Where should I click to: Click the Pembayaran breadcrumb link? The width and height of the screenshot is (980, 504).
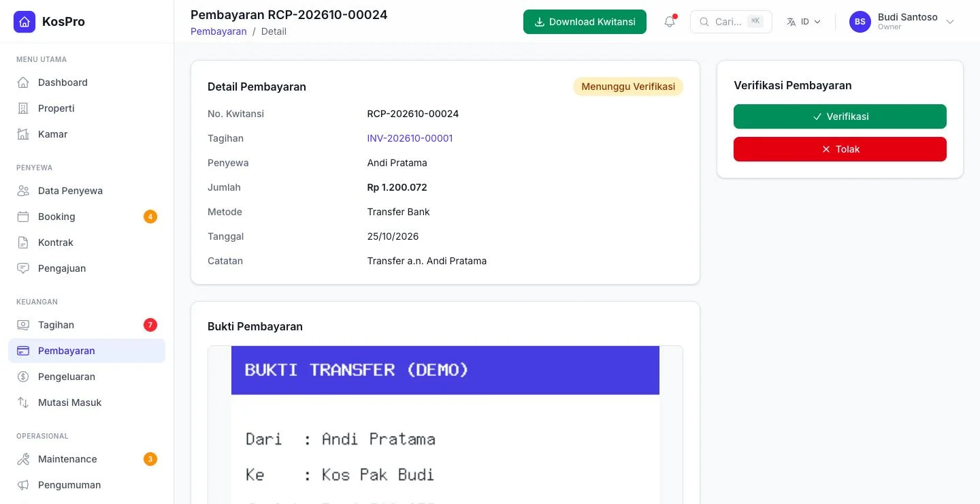[x=218, y=31]
